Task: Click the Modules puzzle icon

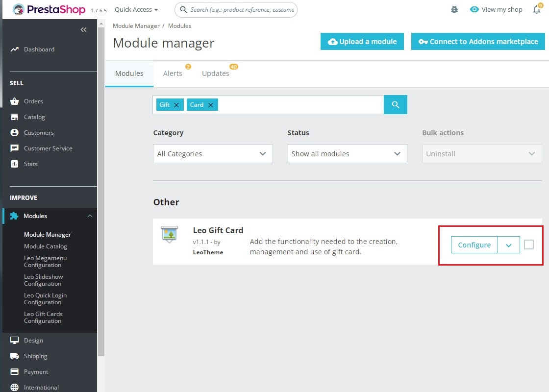Action: coord(14,216)
